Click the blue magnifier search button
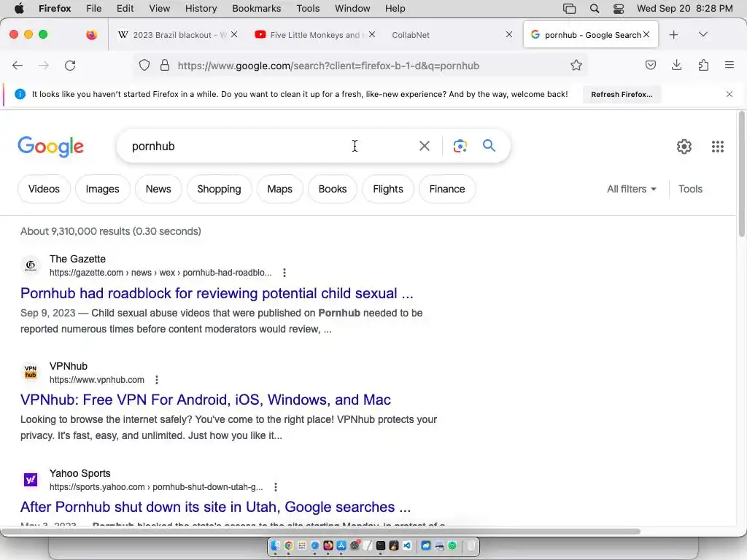The width and height of the screenshot is (747, 560). pos(489,145)
